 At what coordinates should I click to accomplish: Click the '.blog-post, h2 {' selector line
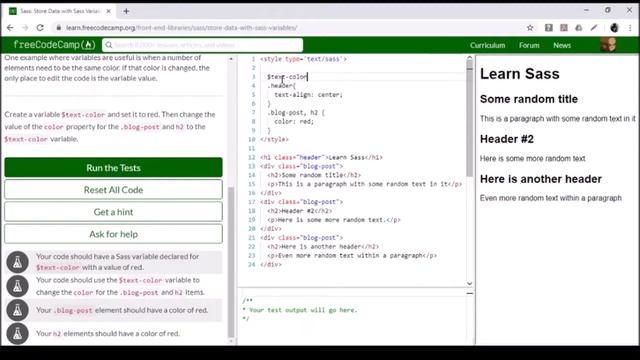(x=296, y=113)
